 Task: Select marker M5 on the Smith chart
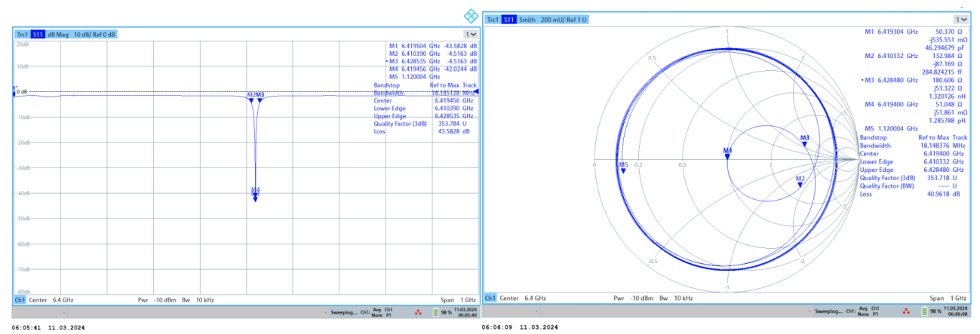coord(623,169)
